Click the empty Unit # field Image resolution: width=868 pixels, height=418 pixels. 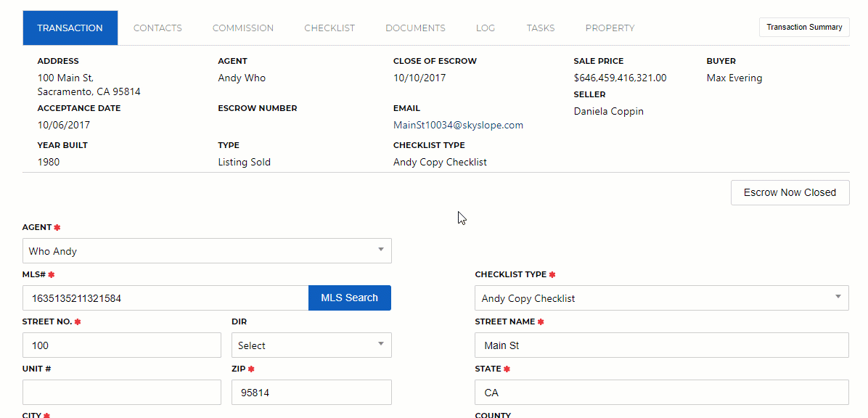[122, 392]
